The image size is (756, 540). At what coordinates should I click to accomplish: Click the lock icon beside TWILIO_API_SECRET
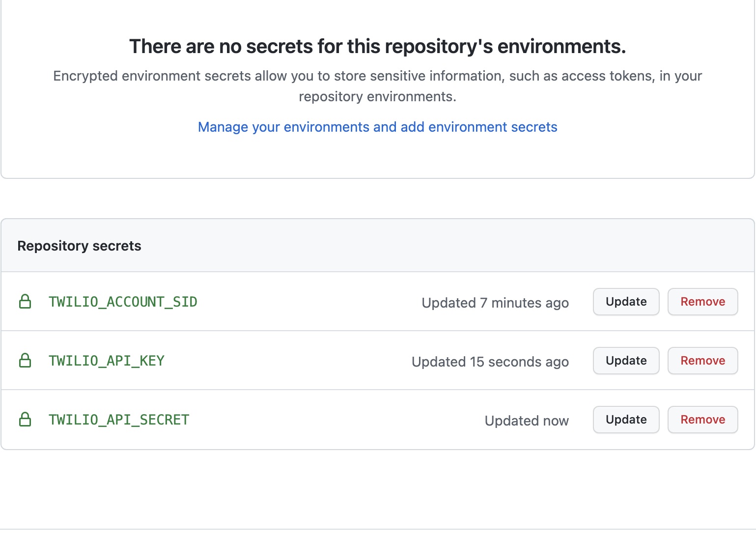click(x=25, y=420)
